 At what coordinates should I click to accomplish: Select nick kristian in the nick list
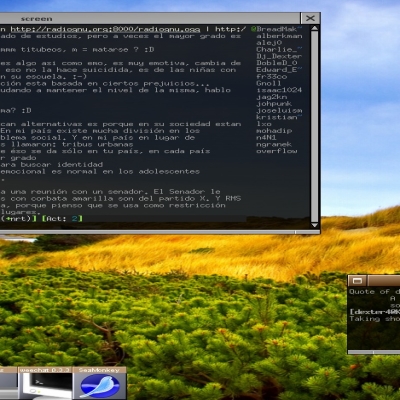pyautogui.click(x=279, y=117)
